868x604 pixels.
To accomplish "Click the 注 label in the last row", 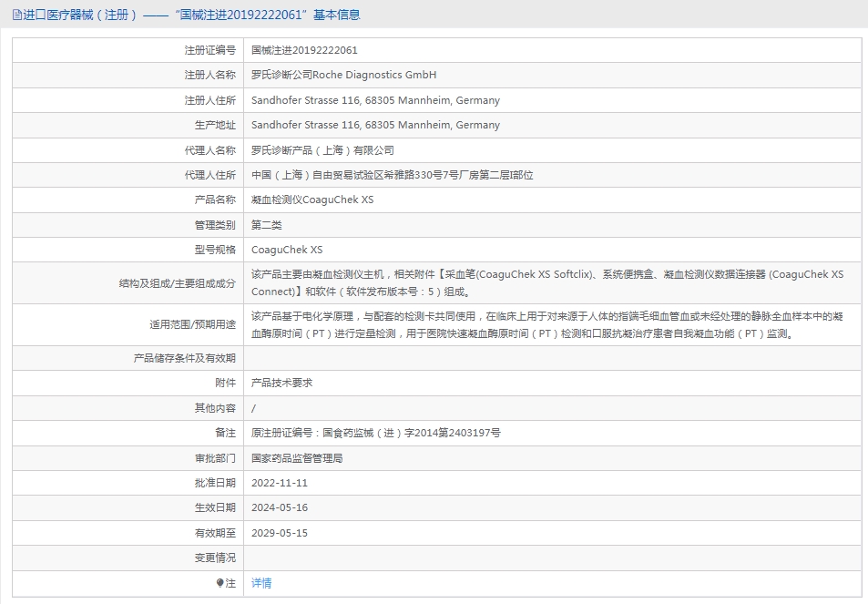I will 230,583.
